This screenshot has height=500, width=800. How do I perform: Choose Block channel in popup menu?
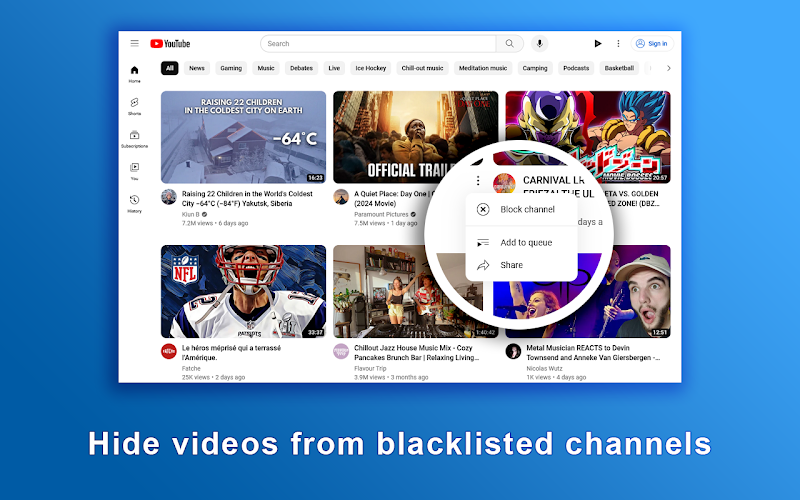click(x=521, y=209)
